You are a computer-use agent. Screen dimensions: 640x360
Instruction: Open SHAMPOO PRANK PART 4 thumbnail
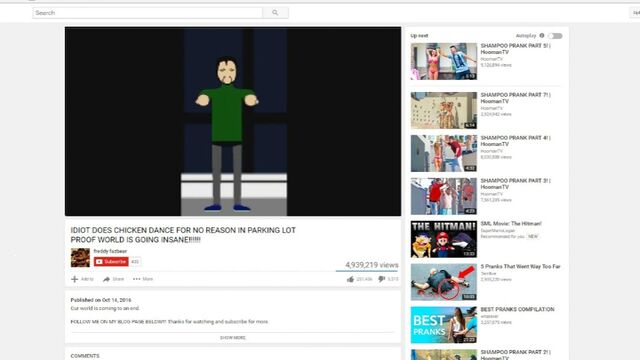pos(444,153)
